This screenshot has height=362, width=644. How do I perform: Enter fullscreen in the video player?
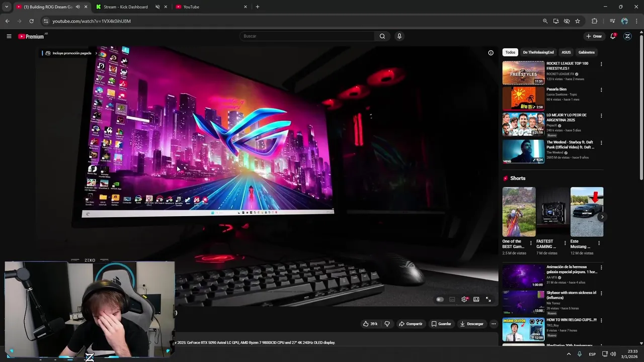[488, 299]
